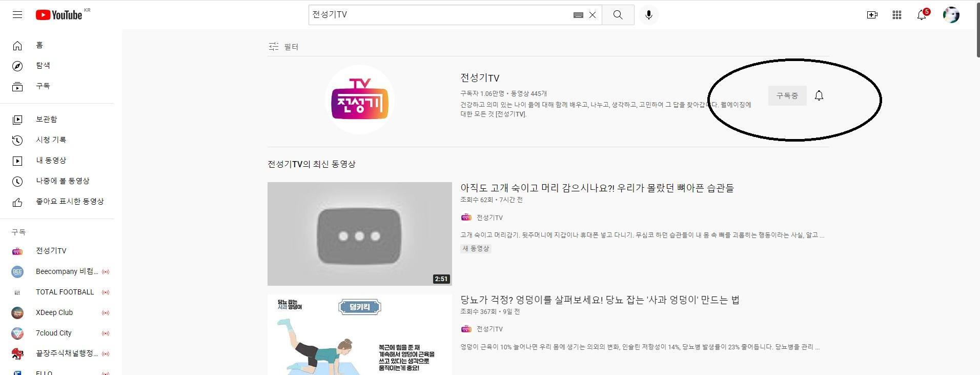Click the 구독중 subscribed button
Screen dimensions: 980x375
[787, 96]
